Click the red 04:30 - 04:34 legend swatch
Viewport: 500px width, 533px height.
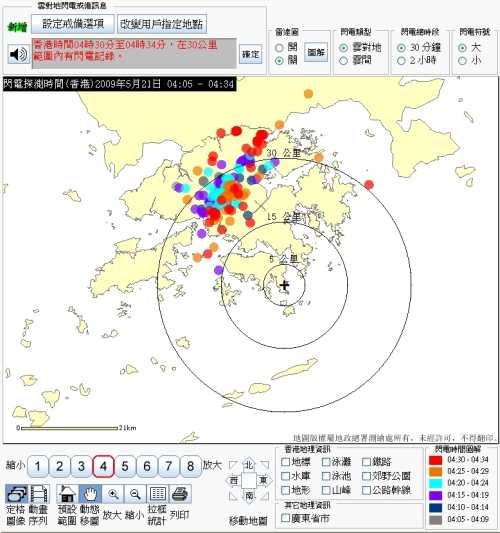coord(436,460)
